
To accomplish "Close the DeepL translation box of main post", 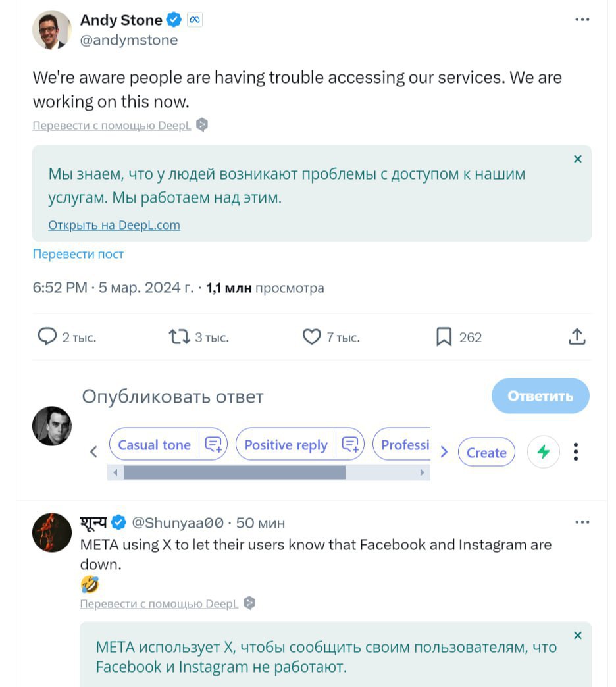I will pos(577,159).
